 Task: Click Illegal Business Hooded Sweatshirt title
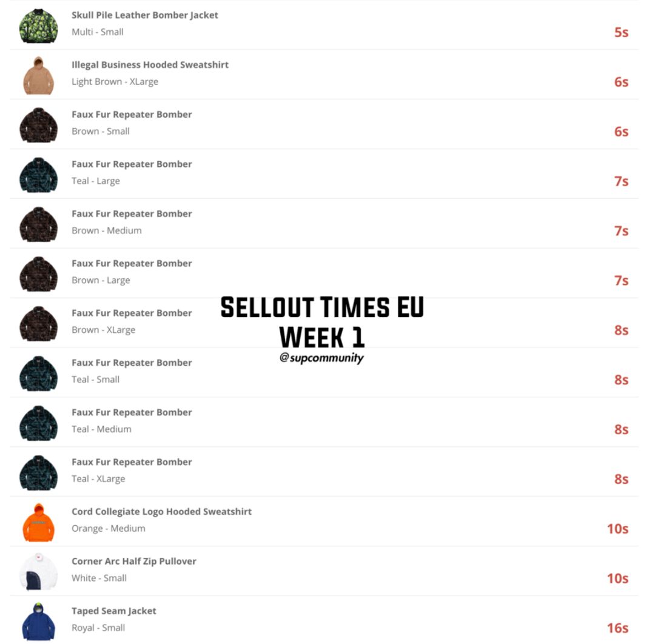pos(150,65)
